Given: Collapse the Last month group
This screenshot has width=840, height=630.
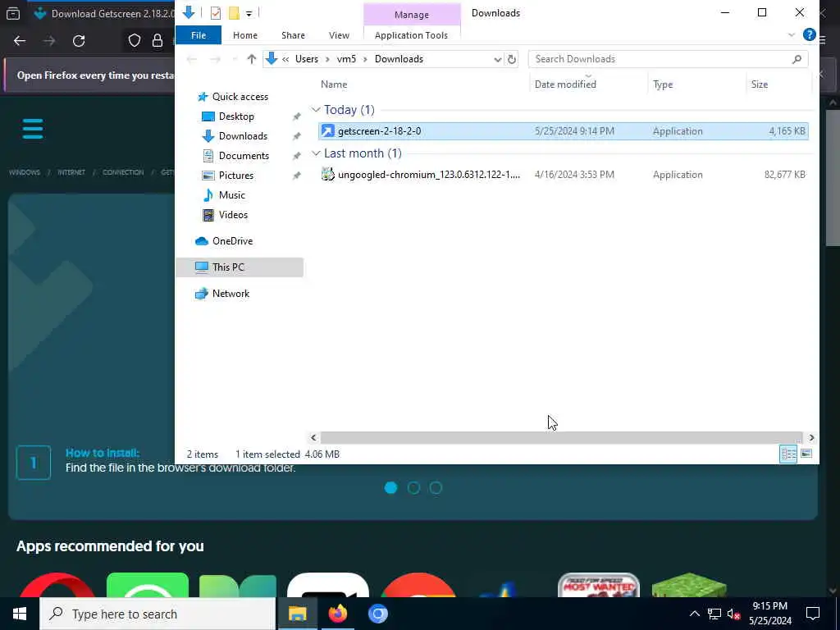Looking at the screenshot, I should (316, 153).
